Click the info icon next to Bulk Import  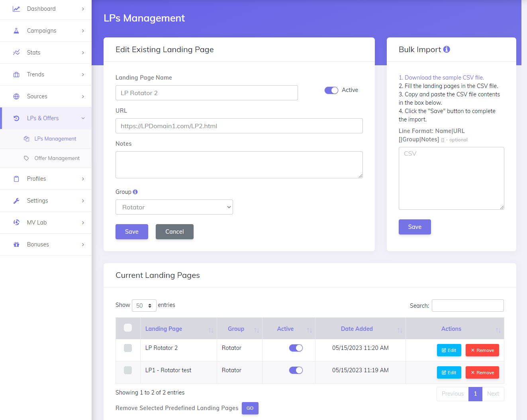click(x=447, y=49)
